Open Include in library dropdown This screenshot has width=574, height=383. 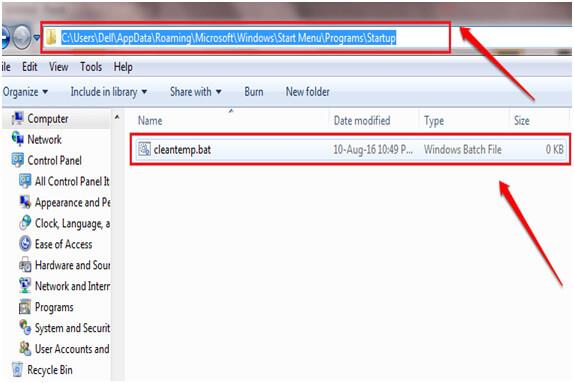point(109,92)
